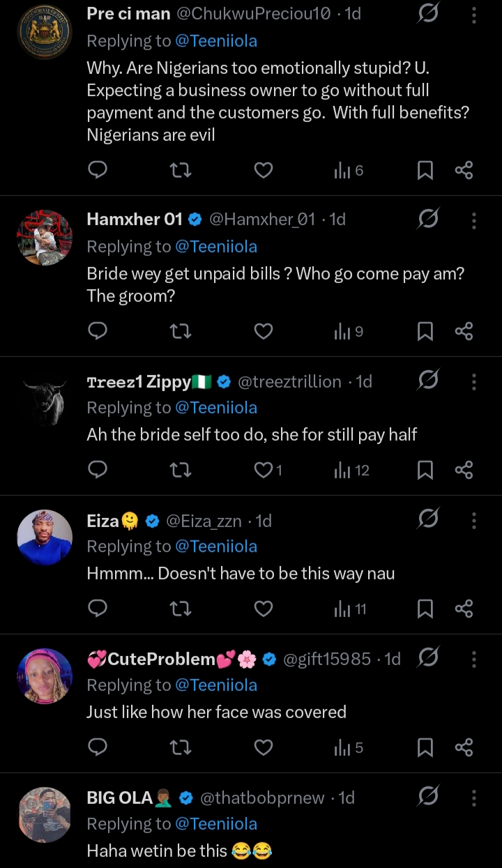Like Treez1 Zippy's tweet about the bride
502x868 pixels.
coord(264,471)
